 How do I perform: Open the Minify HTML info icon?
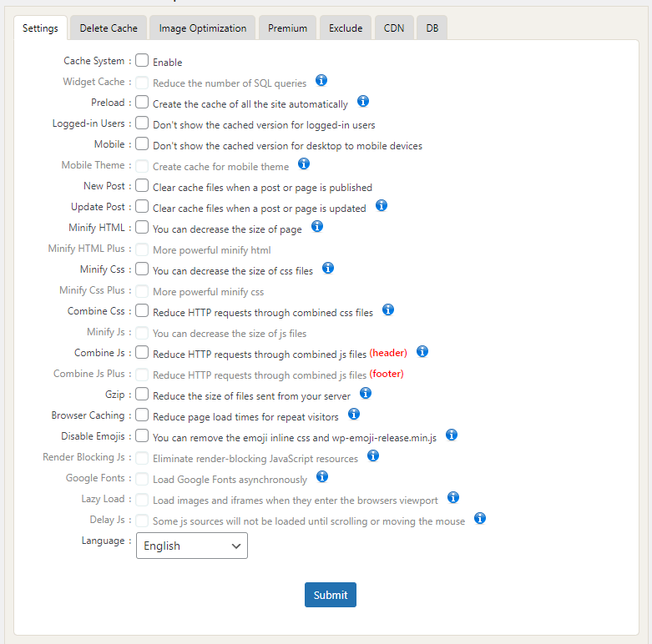[x=316, y=227]
